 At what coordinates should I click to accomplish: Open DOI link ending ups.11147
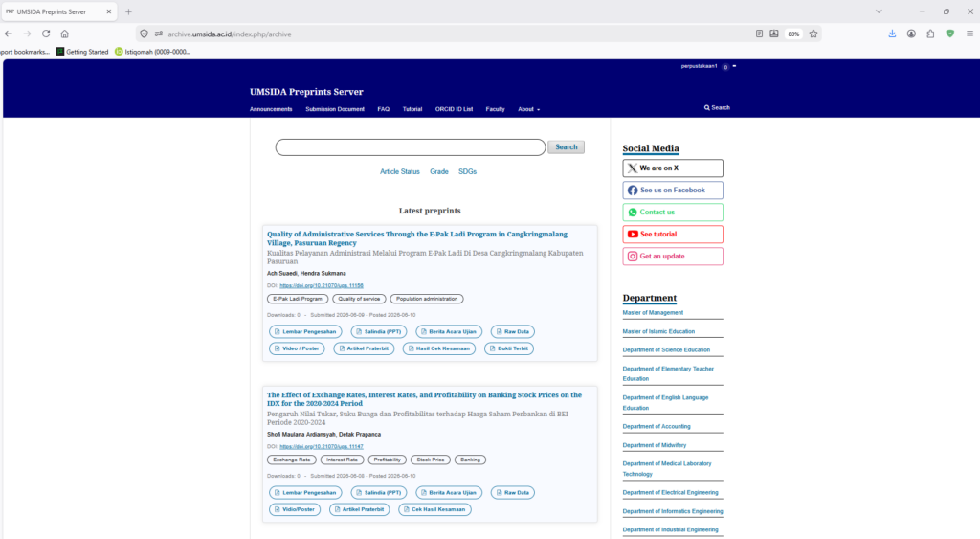(x=322, y=446)
